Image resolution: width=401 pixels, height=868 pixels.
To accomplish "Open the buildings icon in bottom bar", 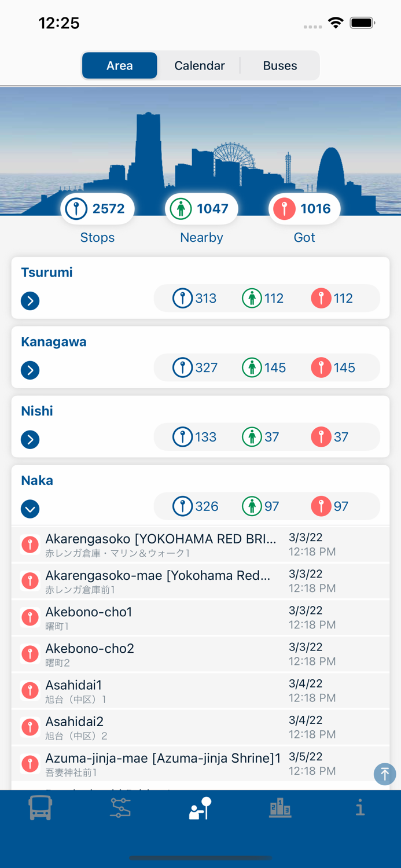I will pyautogui.click(x=280, y=808).
